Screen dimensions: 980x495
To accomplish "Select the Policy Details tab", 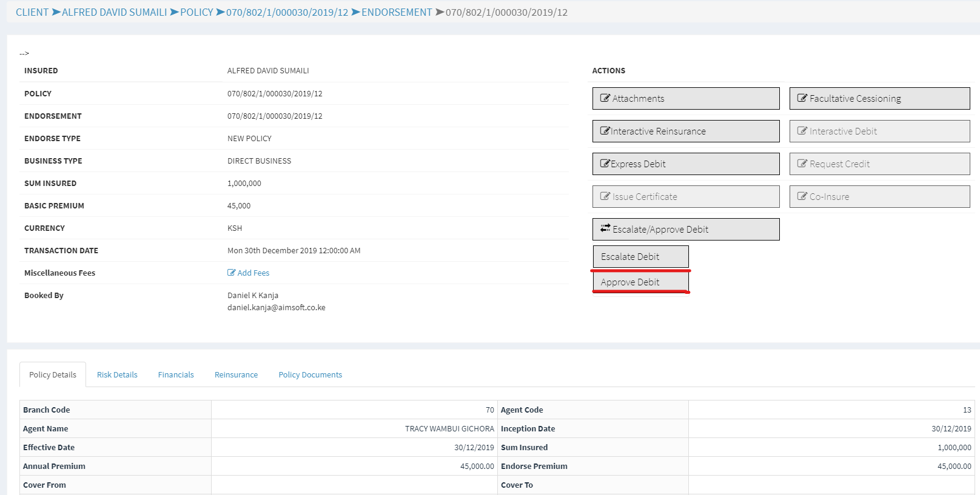I will click(53, 374).
